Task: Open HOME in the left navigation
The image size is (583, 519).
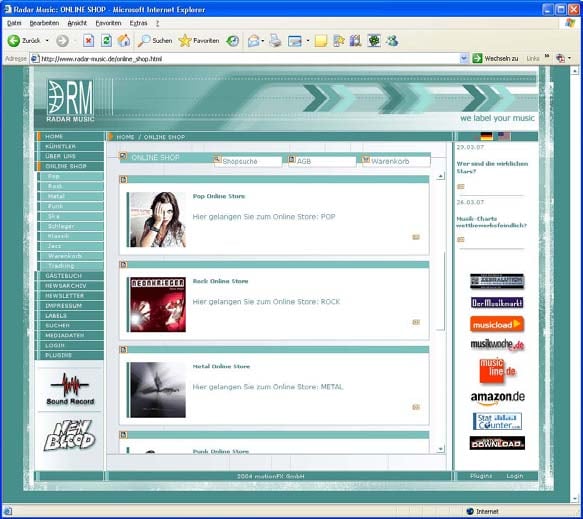Action: [70, 136]
